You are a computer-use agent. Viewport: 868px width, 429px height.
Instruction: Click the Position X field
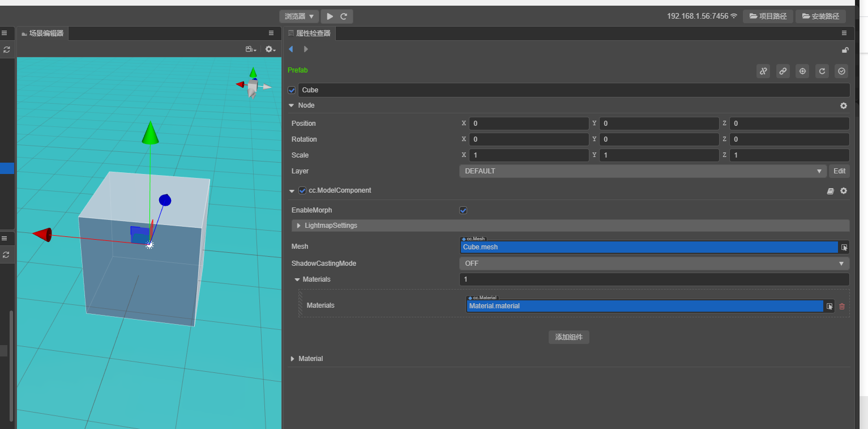529,124
